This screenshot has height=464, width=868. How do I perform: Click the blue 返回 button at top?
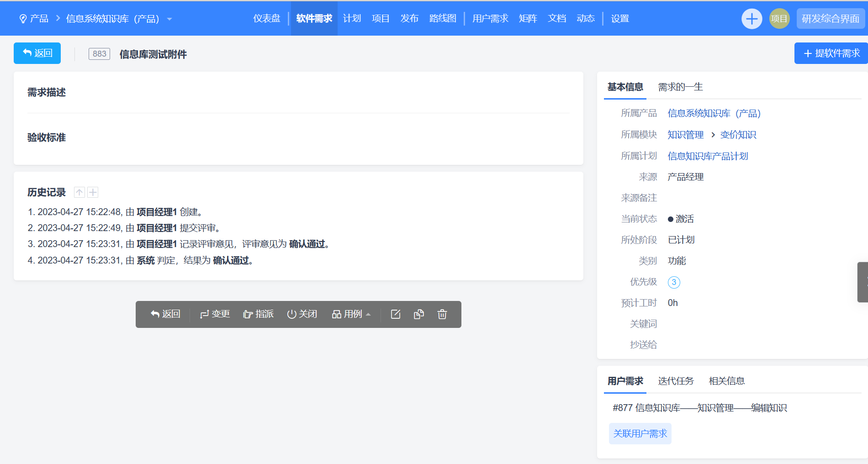point(37,53)
